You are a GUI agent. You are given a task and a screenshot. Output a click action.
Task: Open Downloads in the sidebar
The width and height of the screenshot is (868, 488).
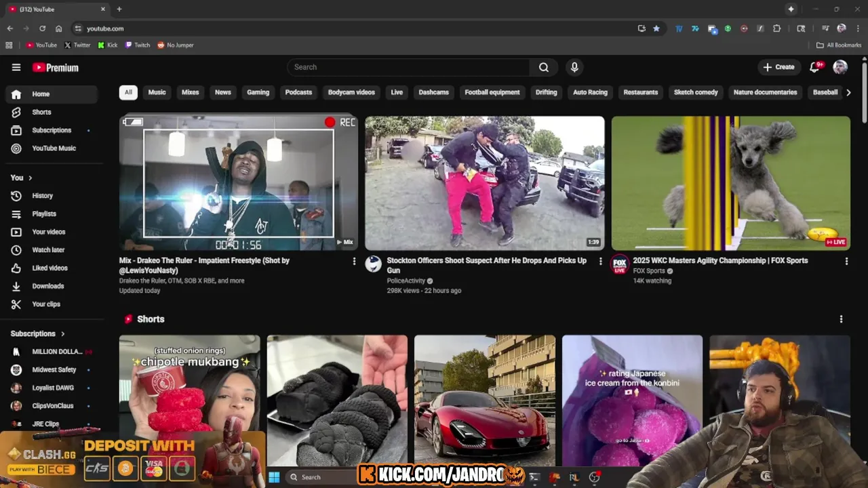click(52, 286)
